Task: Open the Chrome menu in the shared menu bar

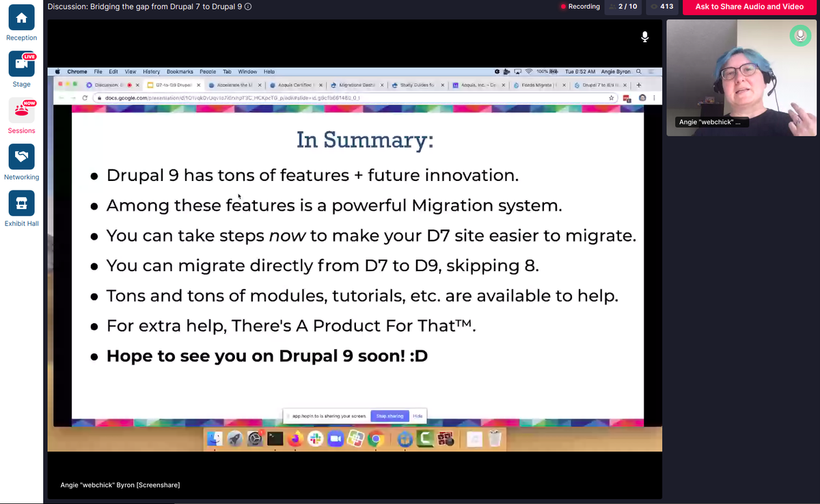Action: [x=77, y=72]
